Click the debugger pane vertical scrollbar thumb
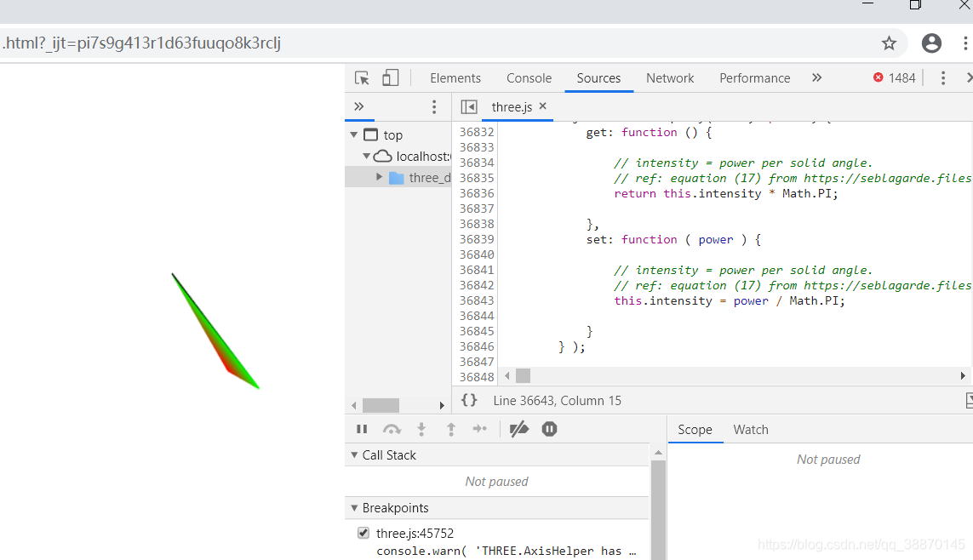This screenshot has width=973, height=560. coord(658,510)
